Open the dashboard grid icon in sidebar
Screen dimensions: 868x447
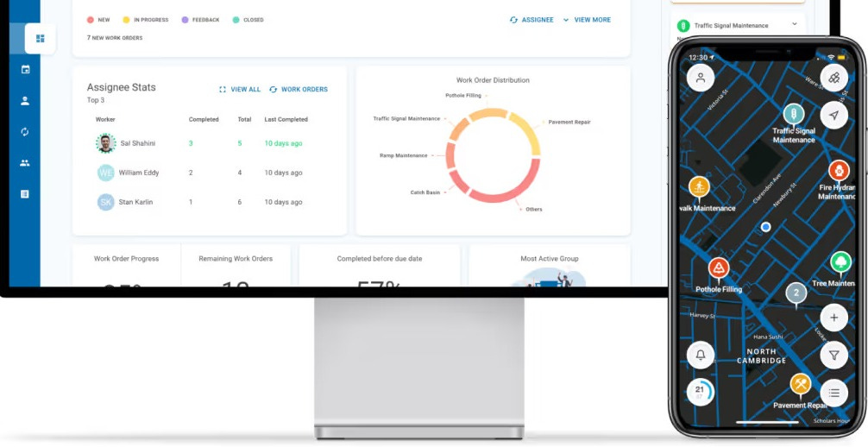click(40, 39)
